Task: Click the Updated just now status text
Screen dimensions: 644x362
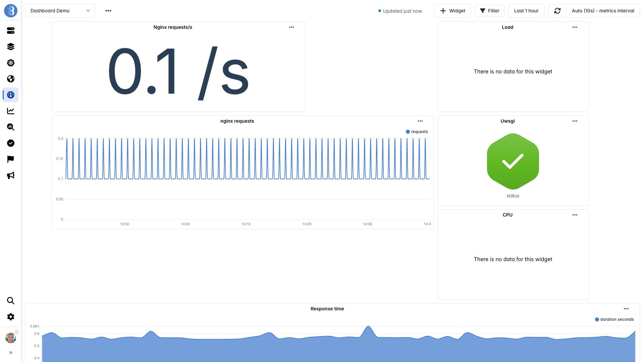Action: pos(402,11)
